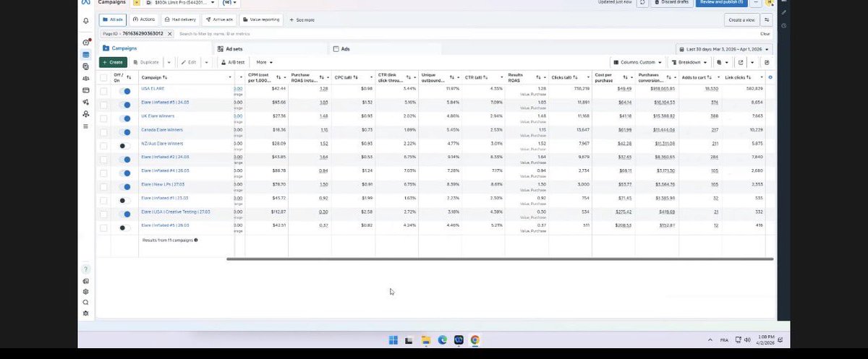Check Elare | USA | Creative Testing row checkbox
Screen dimensions: 868x359
(103, 214)
